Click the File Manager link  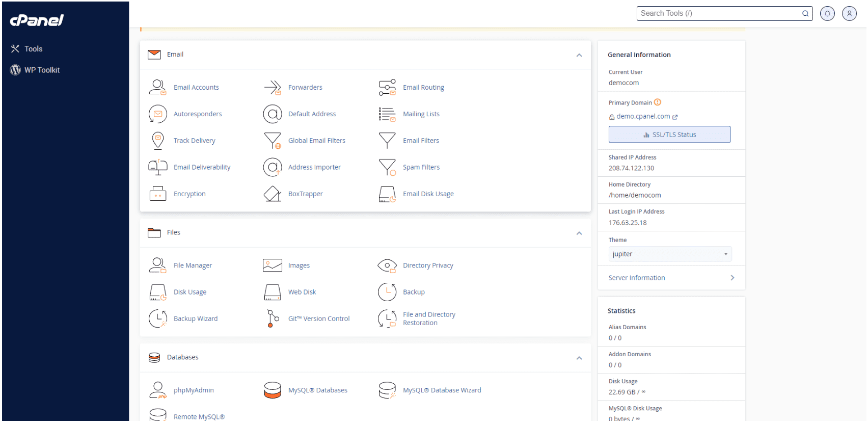click(193, 266)
